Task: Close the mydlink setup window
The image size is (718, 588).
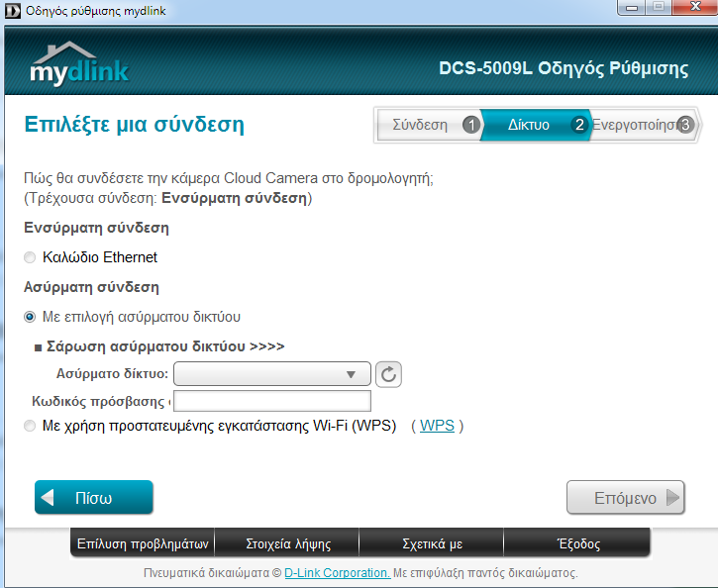Action: 695,6
